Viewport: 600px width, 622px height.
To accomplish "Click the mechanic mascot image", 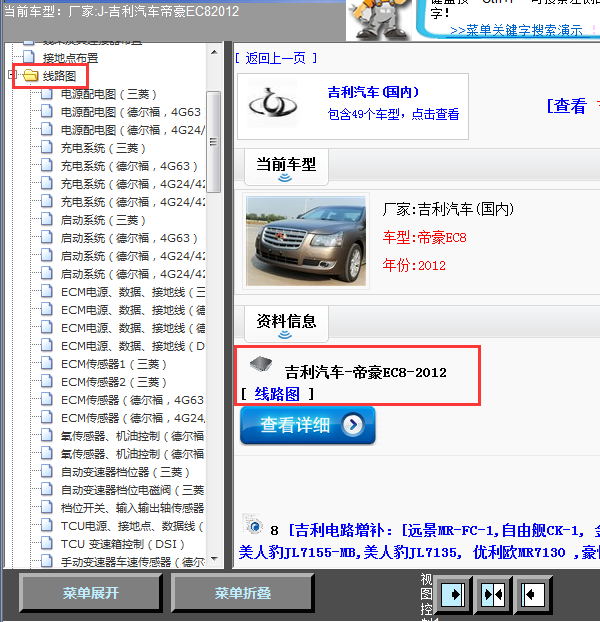I will 380,19.
